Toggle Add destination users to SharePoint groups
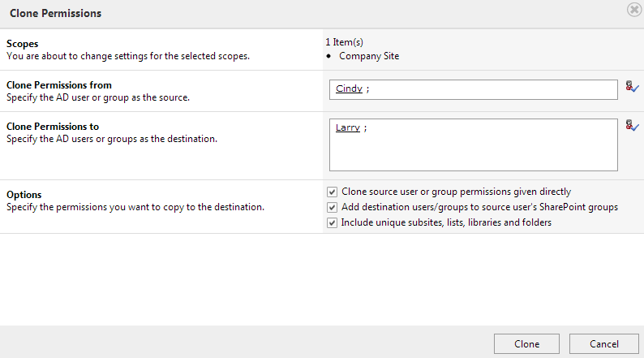The height and width of the screenshot is (358, 644). 332,207
